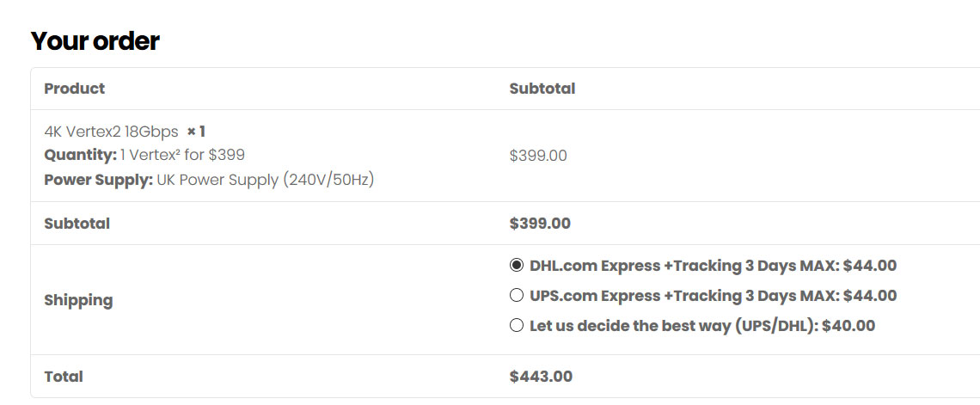980x405 pixels.
Task: Click the UK Power Supply (240V/50Hz) text
Action: pos(265,180)
